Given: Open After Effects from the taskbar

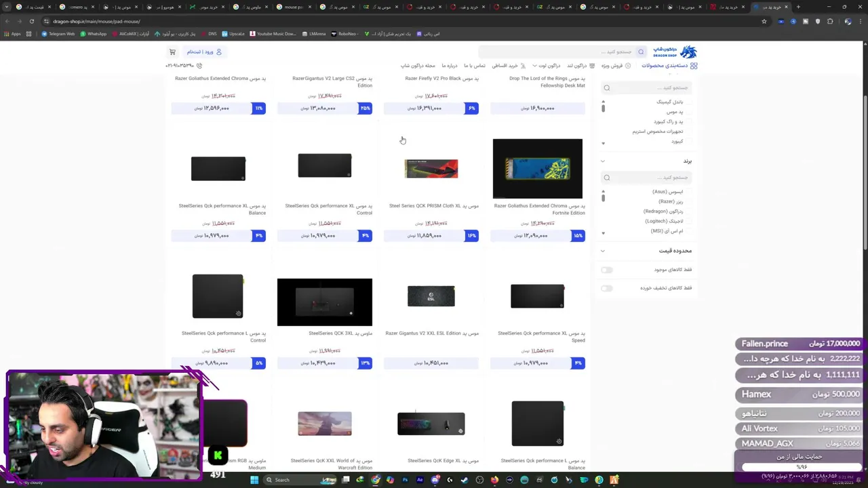Looking at the screenshot, I should (x=420, y=480).
